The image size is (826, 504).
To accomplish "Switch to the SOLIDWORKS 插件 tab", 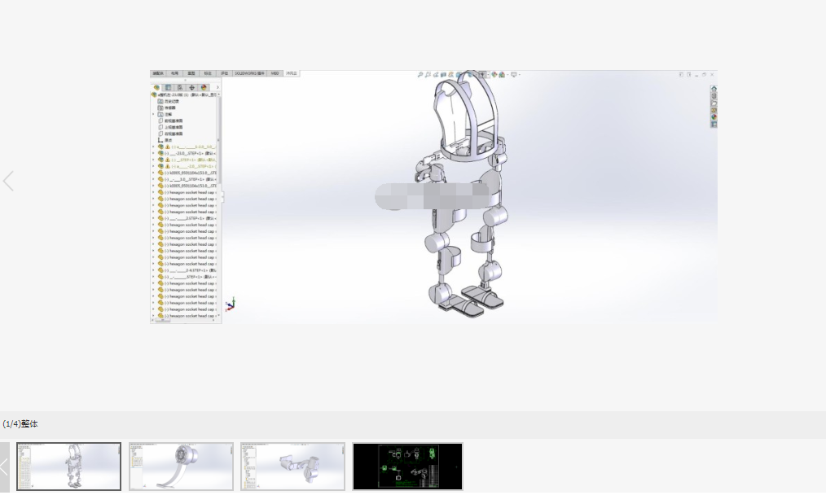I will pos(250,73).
